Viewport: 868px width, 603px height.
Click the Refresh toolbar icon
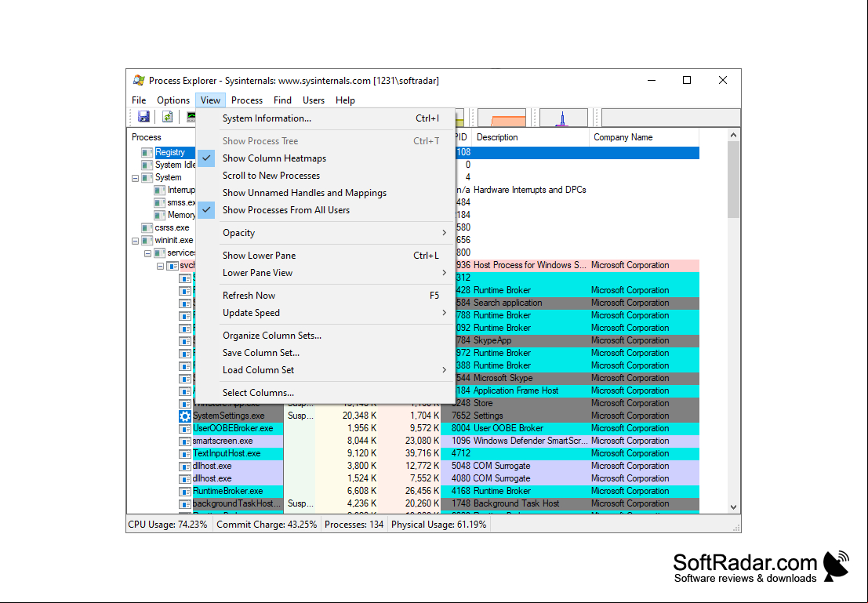(167, 117)
